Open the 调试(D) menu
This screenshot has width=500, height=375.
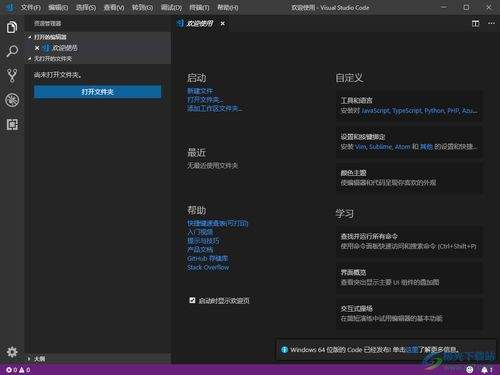point(171,7)
